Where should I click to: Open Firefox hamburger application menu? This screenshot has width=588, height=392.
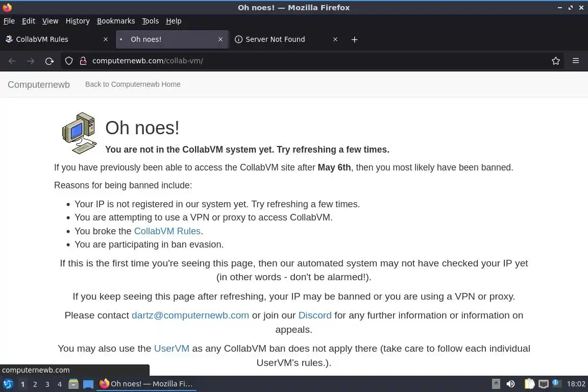(x=576, y=61)
